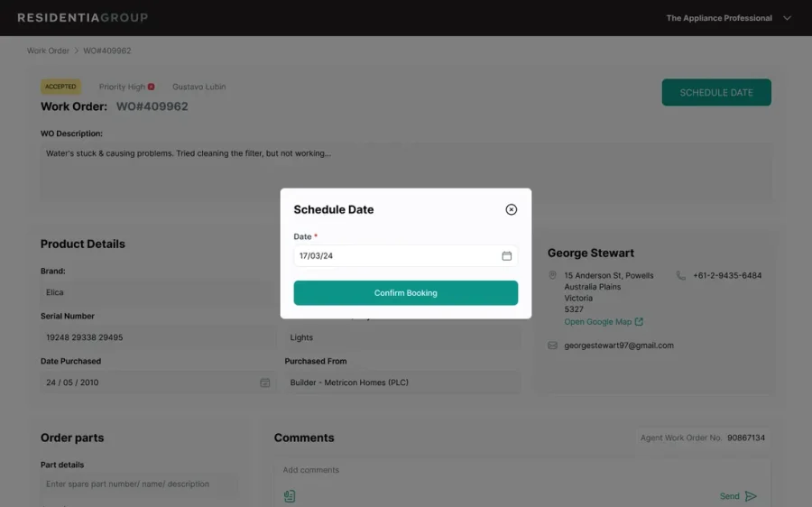This screenshot has width=812, height=507.
Task: Confirm the booking
Action: pos(405,292)
